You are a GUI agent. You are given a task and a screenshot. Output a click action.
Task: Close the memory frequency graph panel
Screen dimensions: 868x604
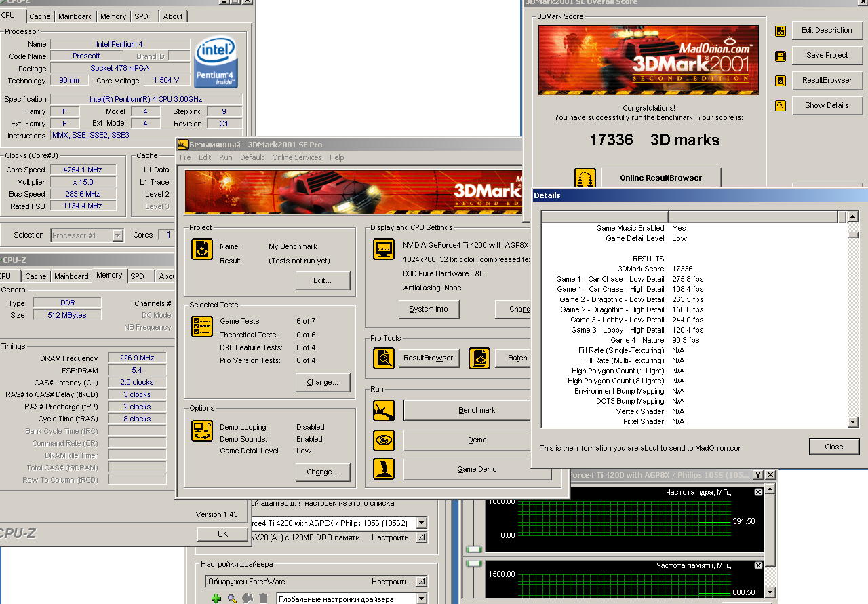(759, 565)
